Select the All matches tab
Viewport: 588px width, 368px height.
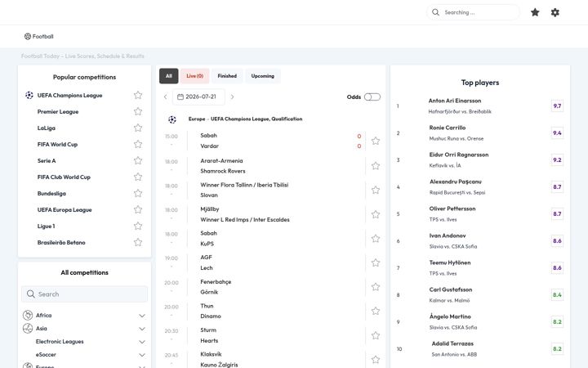pyautogui.click(x=169, y=76)
